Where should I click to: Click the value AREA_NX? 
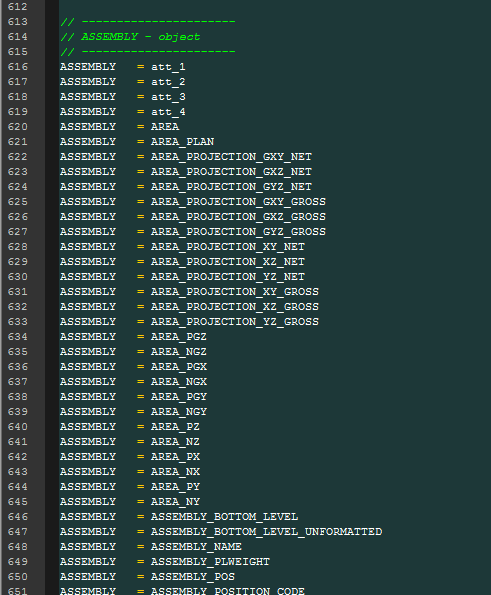175,472
